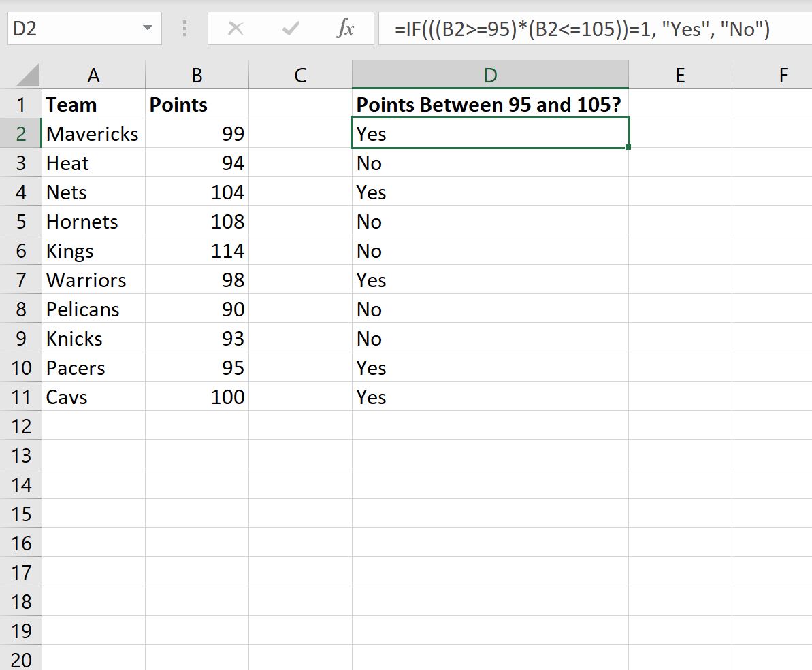Select column A header
The width and height of the screenshot is (812, 670).
[93, 75]
